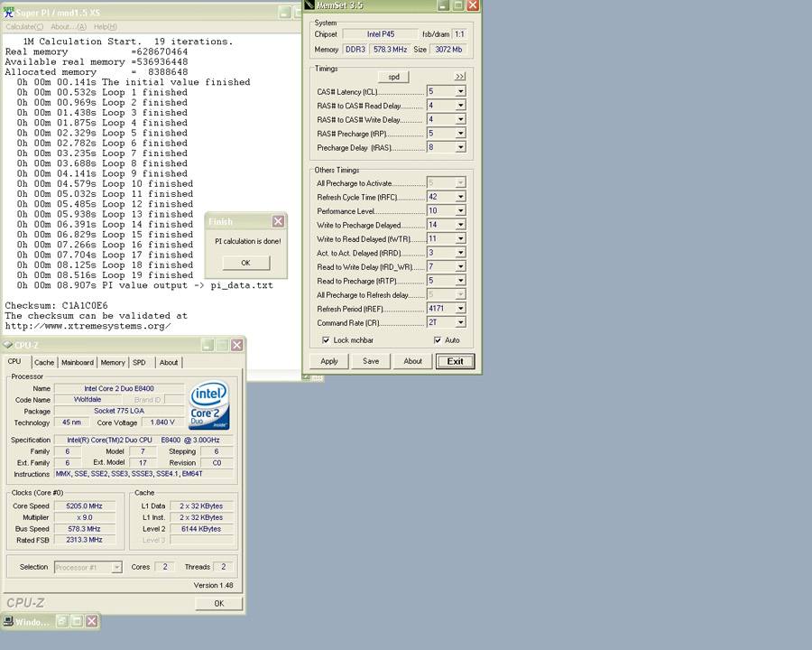
Task: Restore the minimized Windo... window
Action: (x=61, y=621)
